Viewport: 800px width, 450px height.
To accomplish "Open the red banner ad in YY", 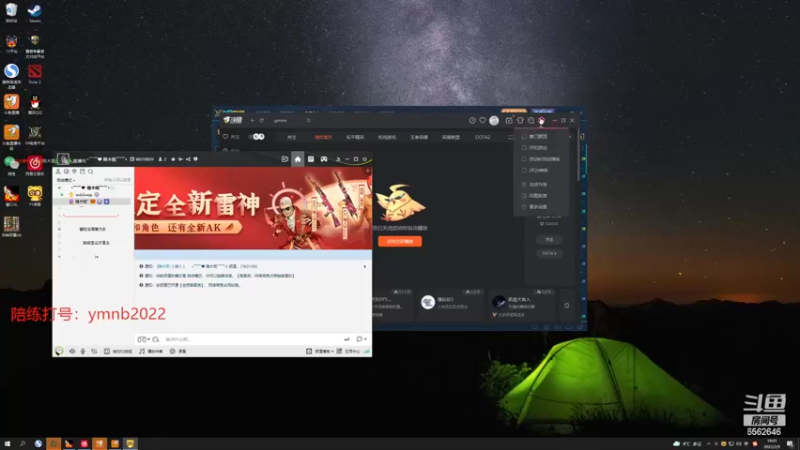I will (253, 208).
